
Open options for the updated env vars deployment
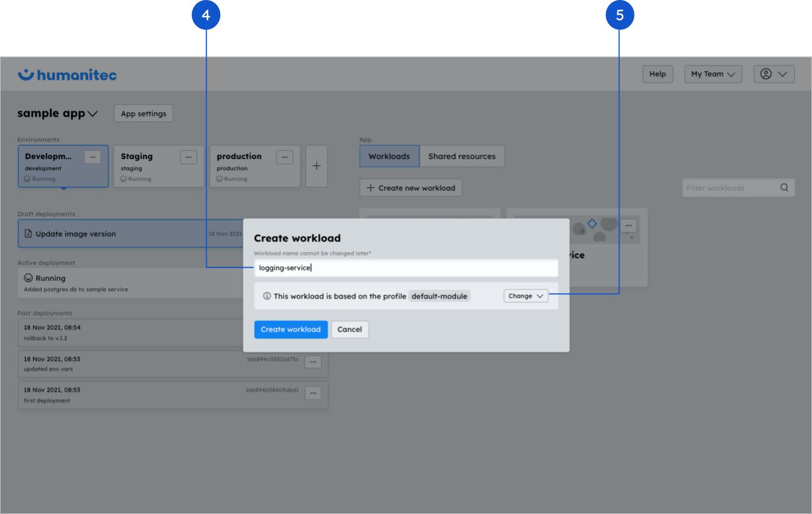click(313, 362)
